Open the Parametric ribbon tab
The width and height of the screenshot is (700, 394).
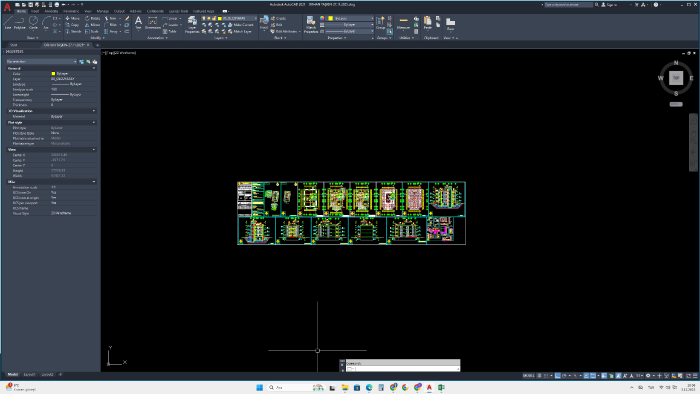[71, 11]
